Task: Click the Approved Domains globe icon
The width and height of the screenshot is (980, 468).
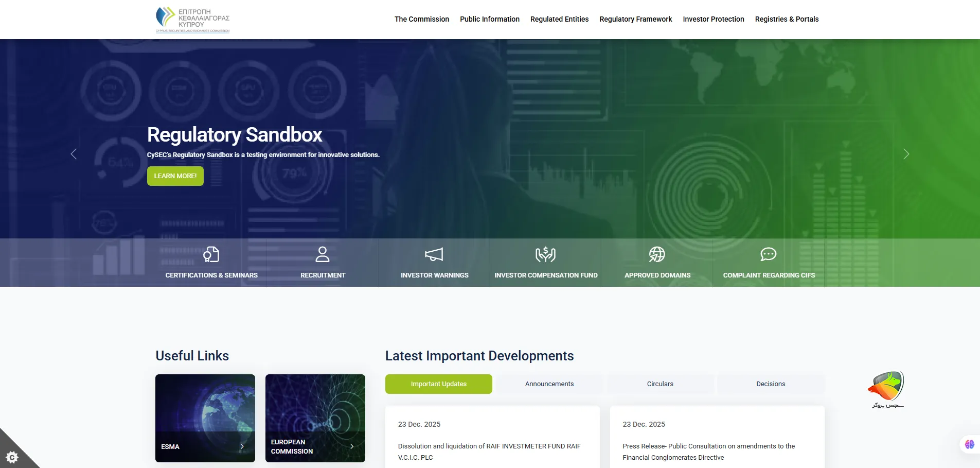Action: point(657,254)
